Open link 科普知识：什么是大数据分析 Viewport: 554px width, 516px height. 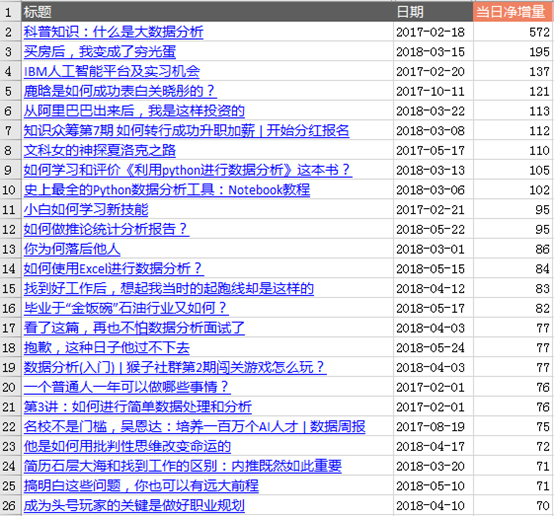pyautogui.click(x=113, y=32)
